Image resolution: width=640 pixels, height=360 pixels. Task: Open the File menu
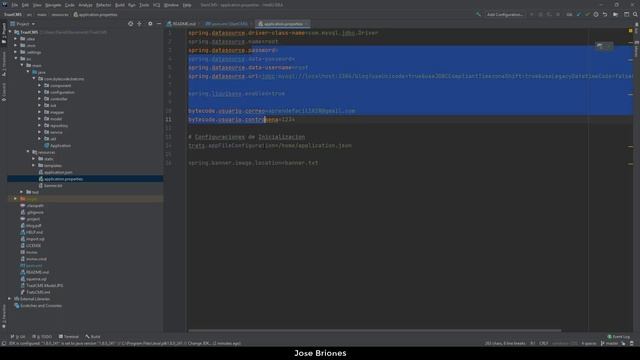[15, 5]
